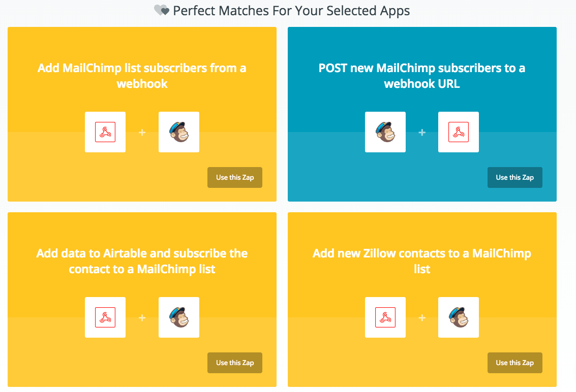The image size is (576, 392).
Task: Click webhook icon in the Airtable card
Action: [x=105, y=317]
